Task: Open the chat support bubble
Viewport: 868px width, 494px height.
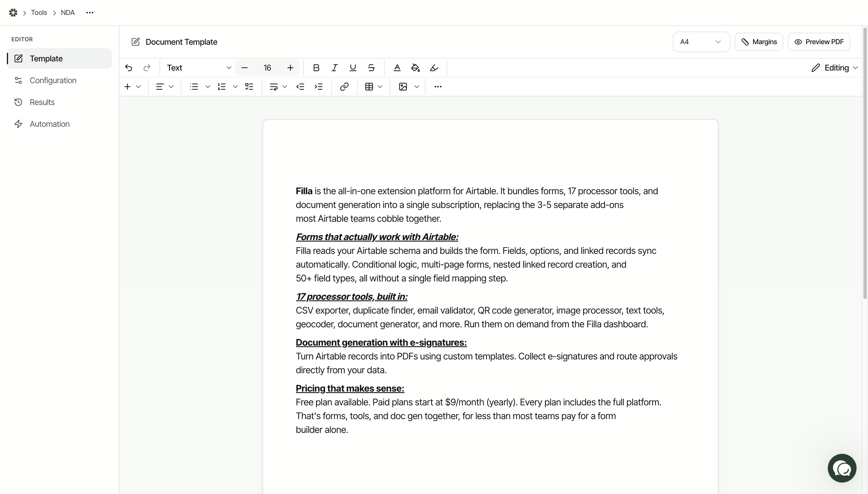Action: click(842, 468)
